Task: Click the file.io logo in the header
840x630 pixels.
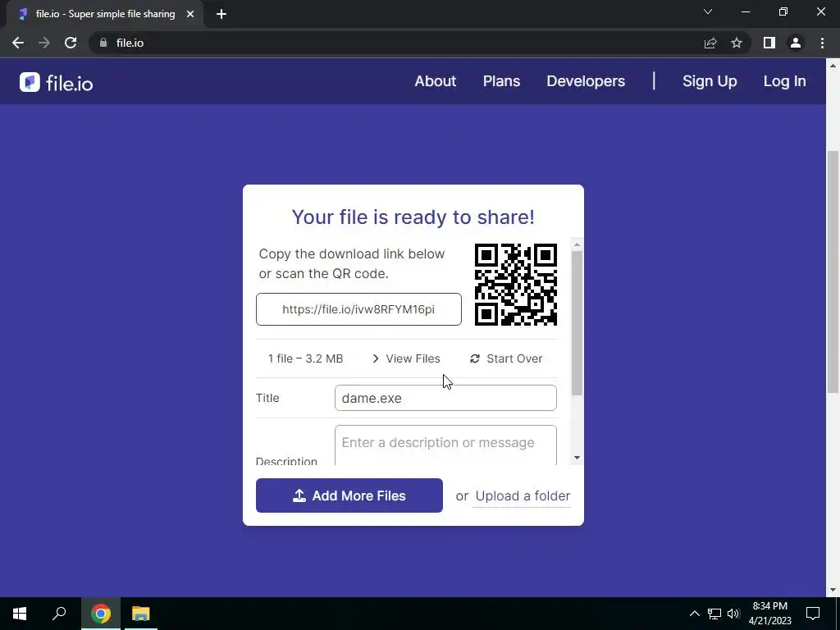Action: (57, 83)
